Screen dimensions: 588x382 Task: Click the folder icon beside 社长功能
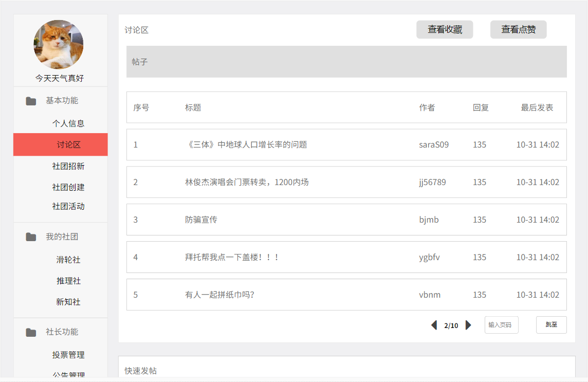[x=31, y=332]
